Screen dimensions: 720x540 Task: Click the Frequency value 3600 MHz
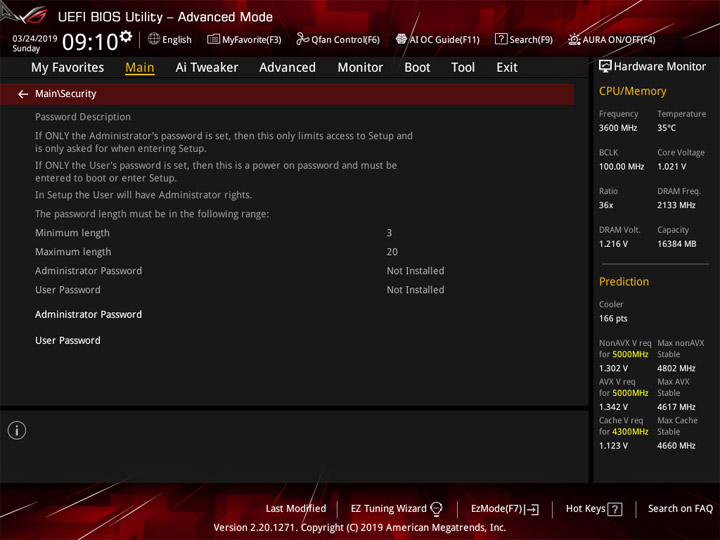[x=618, y=128]
